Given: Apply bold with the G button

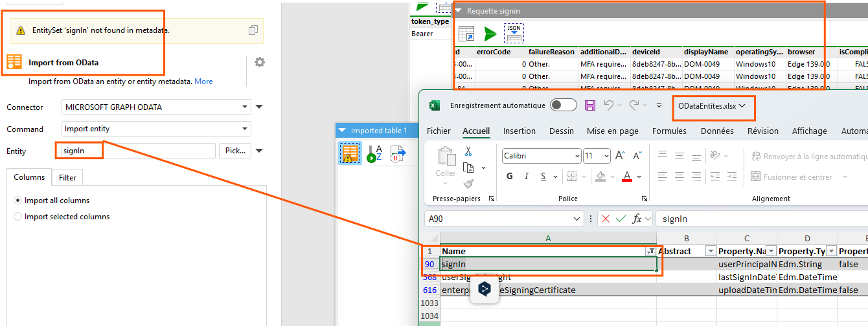Looking at the screenshot, I should tap(510, 177).
